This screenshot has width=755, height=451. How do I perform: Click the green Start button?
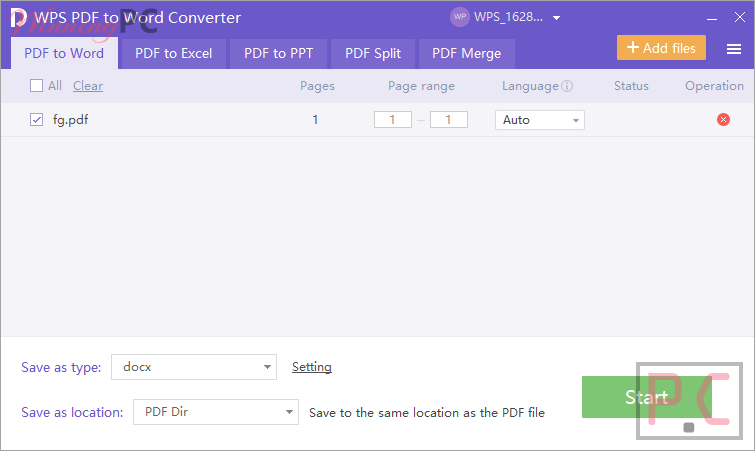[x=646, y=397]
